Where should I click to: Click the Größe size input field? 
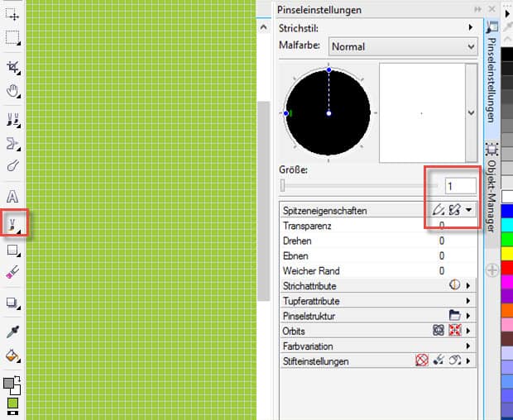pos(459,185)
